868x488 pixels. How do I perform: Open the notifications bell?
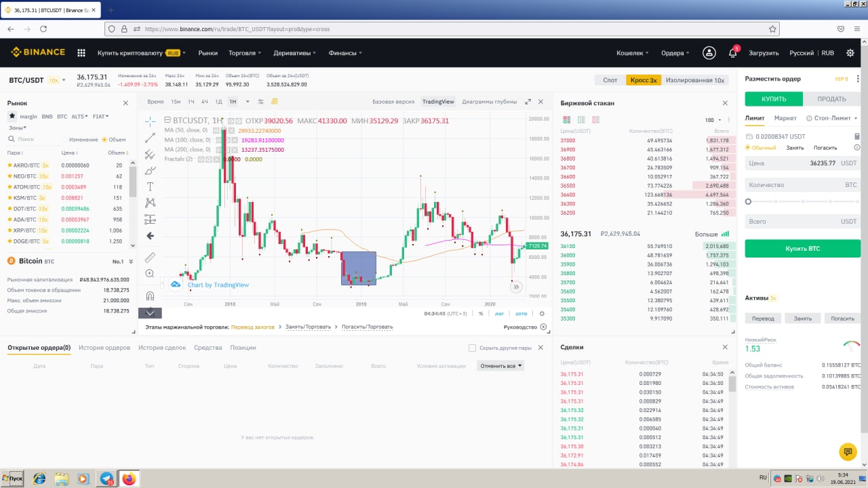pyautogui.click(x=733, y=53)
